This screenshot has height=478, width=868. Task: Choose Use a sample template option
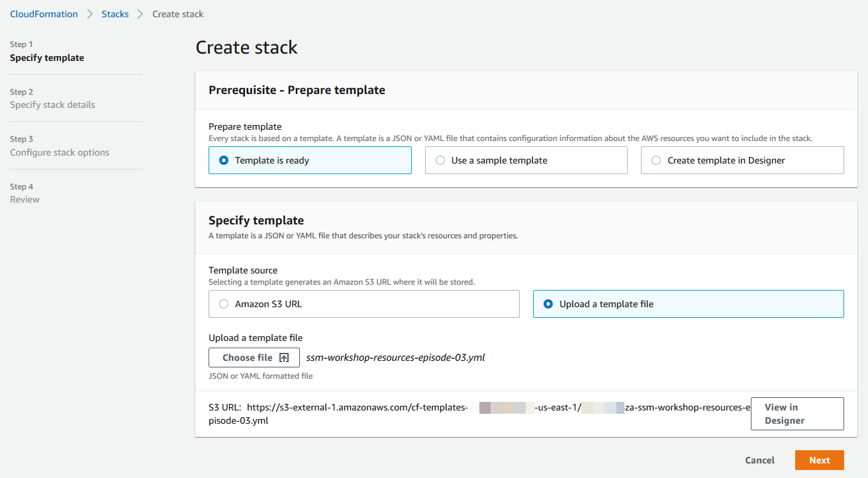click(526, 160)
